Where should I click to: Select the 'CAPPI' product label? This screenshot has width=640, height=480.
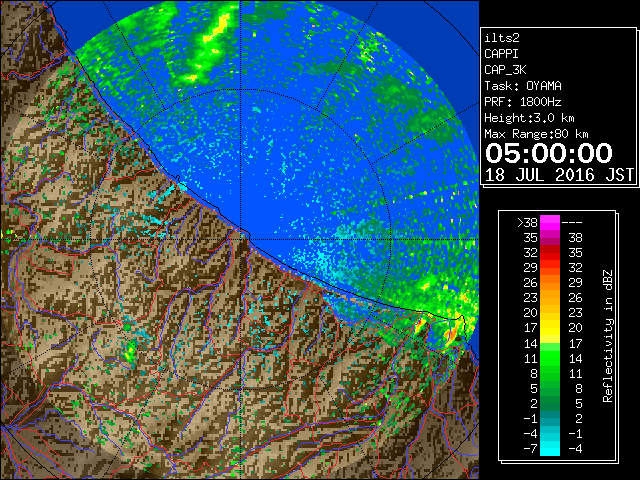click(501, 54)
